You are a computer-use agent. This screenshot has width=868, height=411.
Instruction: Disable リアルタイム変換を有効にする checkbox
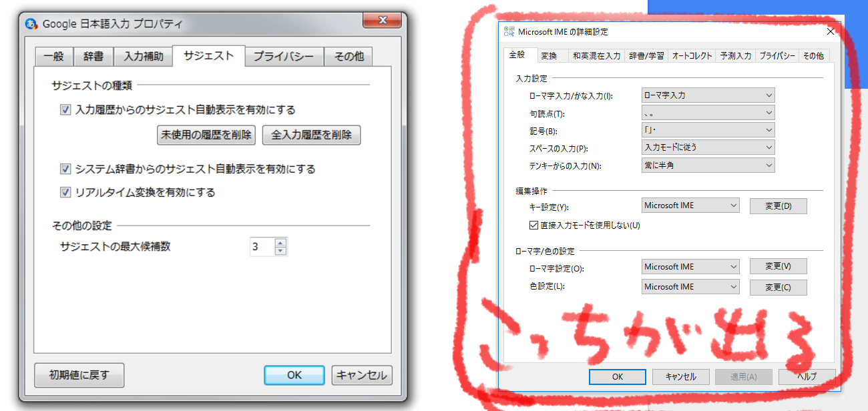click(x=65, y=192)
